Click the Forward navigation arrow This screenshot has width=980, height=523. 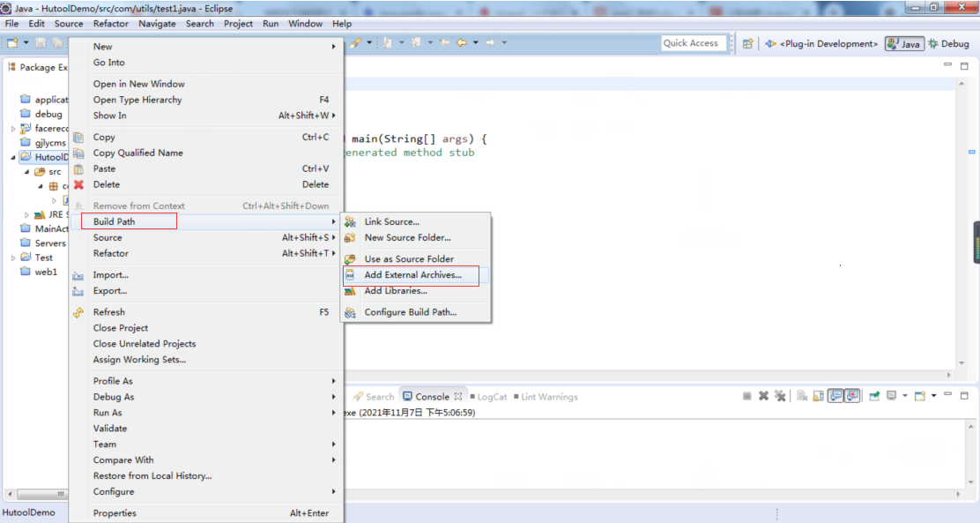[x=491, y=42]
